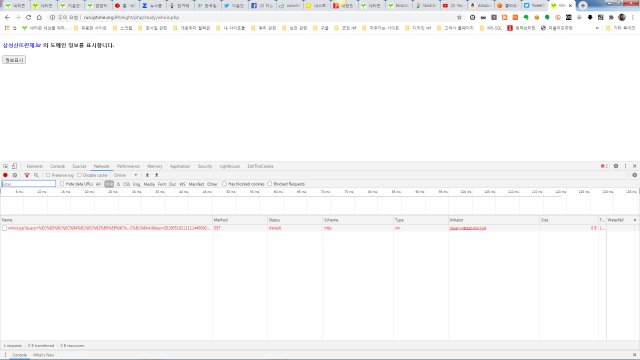Switch to the Sources tab
The width and height of the screenshot is (640, 360).
(x=79, y=166)
